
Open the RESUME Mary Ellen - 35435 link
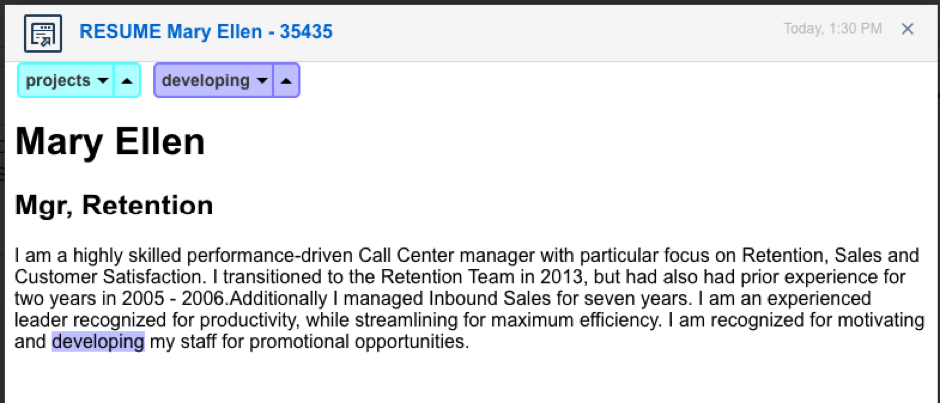click(206, 31)
